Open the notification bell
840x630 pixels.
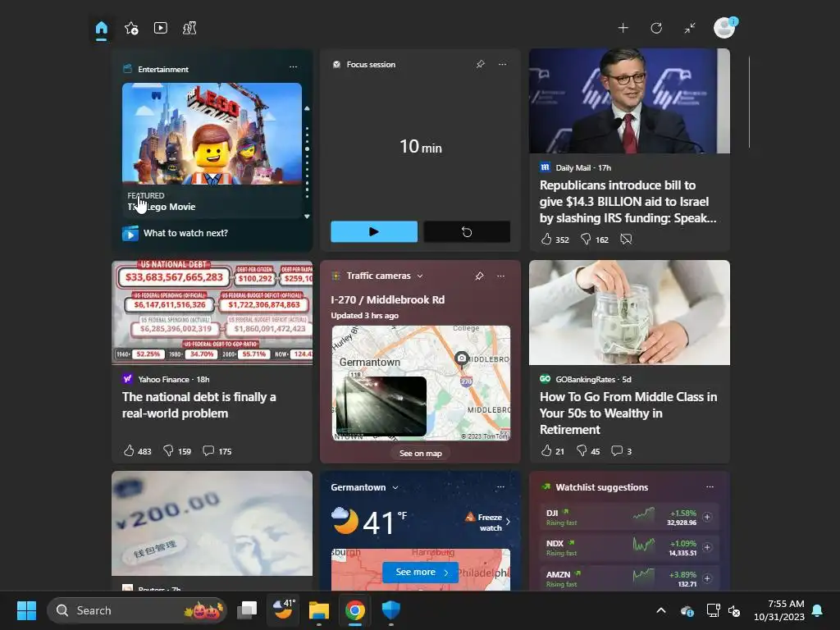[x=818, y=610]
